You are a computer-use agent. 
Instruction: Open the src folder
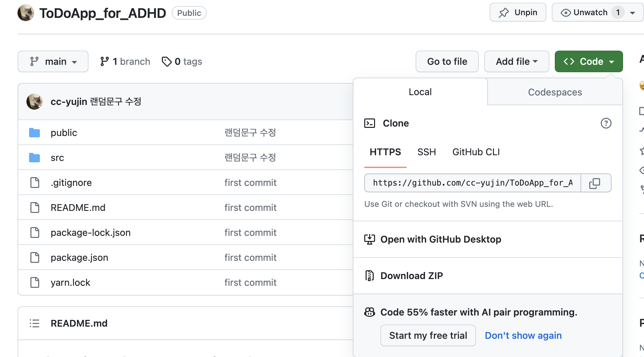[57, 158]
